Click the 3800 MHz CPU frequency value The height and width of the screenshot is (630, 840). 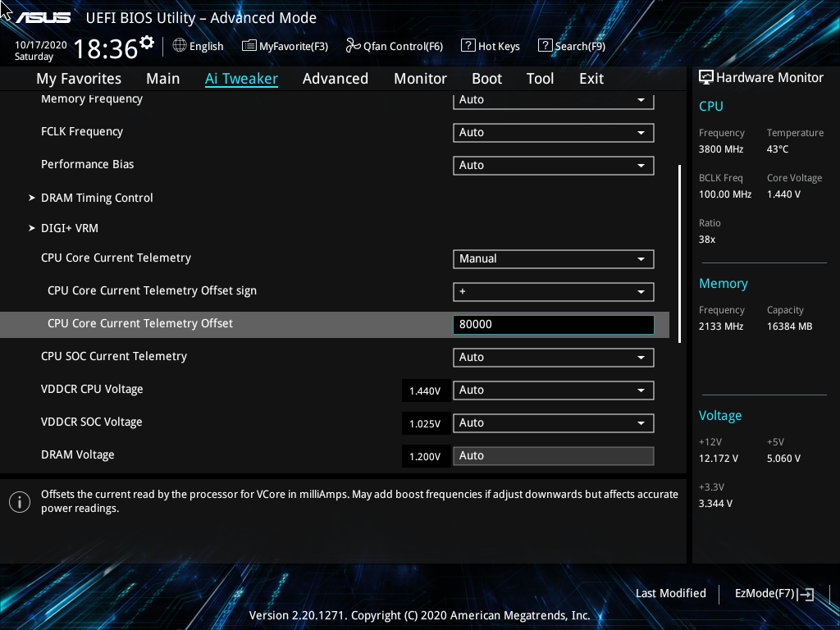click(x=721, y=149)
